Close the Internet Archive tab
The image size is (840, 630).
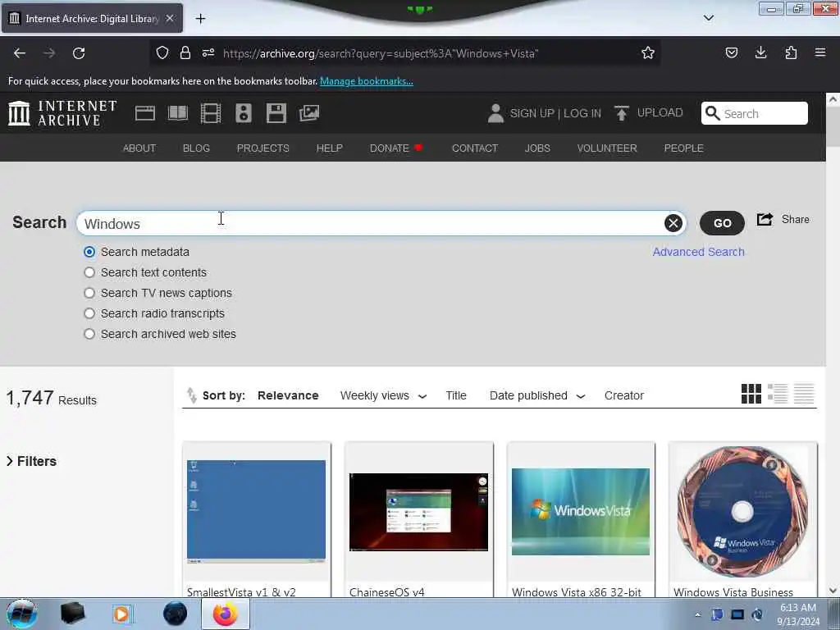pos(170,18)
